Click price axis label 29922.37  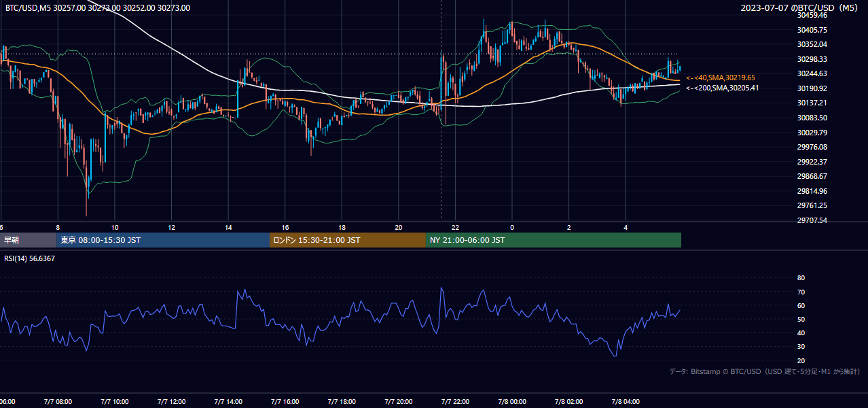click(x=812, y=162)
